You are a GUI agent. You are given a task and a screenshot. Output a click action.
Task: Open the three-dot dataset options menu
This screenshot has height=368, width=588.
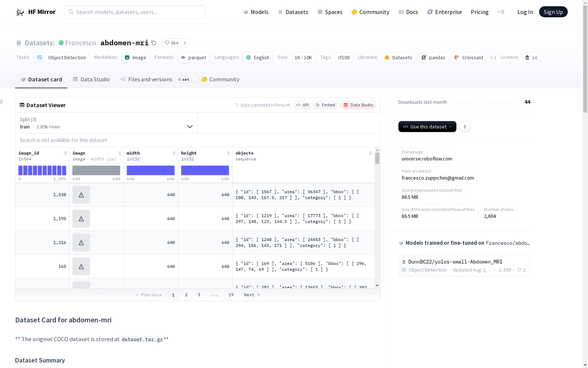[465, 127]
